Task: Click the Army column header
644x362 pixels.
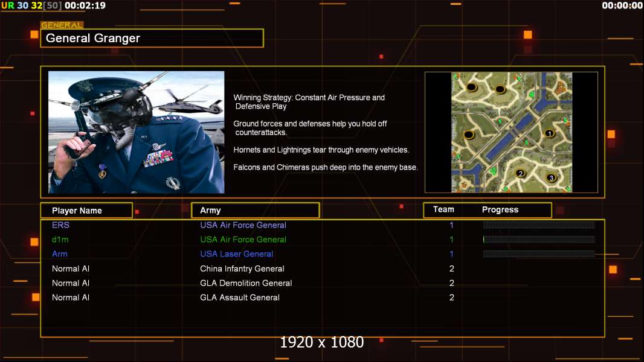Action: pyautogui.click(x=256, y=211)
